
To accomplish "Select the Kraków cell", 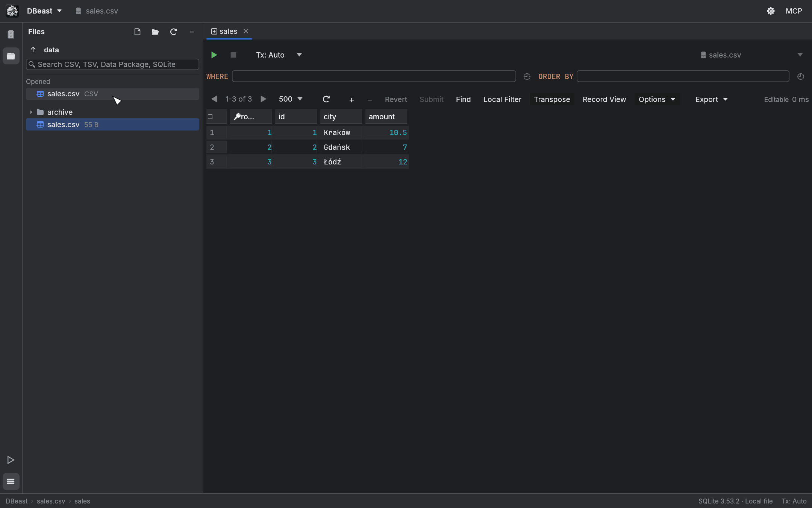I will pyautogui.click(x=341, y=132).
